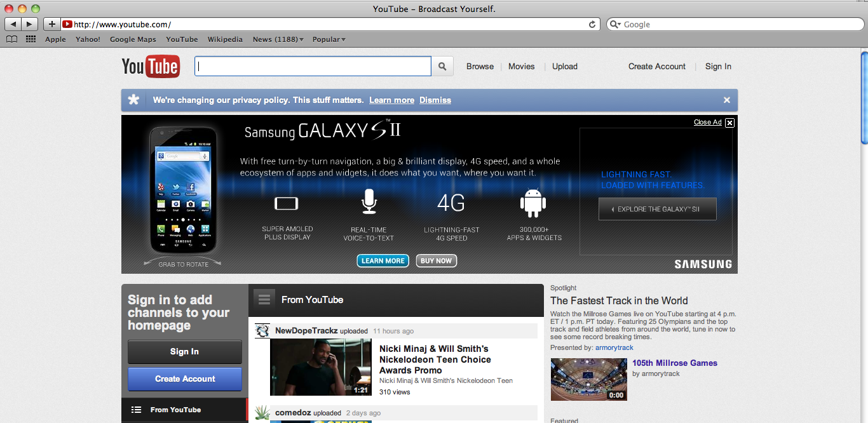The width and height of the screenshot is (868, 423).
Task: Click the armorytrack link after Presented by
Action: pos(614,347)
